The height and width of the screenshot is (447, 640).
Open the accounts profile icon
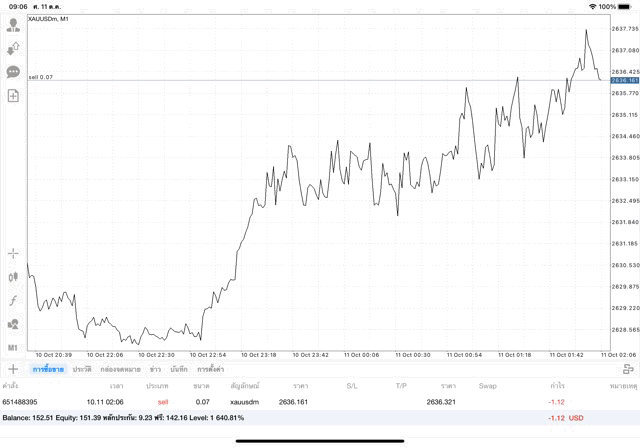13,25
